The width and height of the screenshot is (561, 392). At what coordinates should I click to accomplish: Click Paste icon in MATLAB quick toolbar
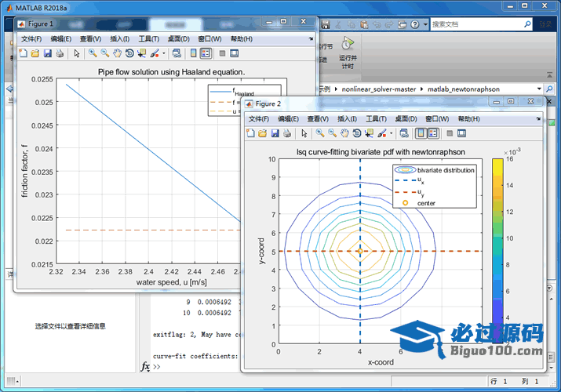pos(364,24)
